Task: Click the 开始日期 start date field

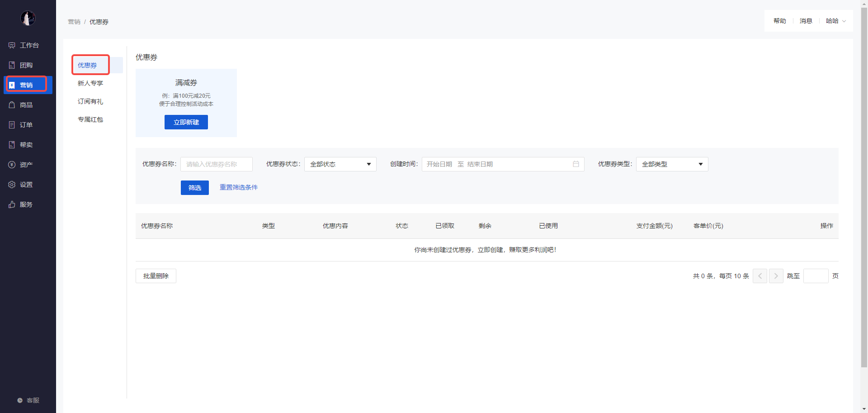Action: (x=439, y=164)
